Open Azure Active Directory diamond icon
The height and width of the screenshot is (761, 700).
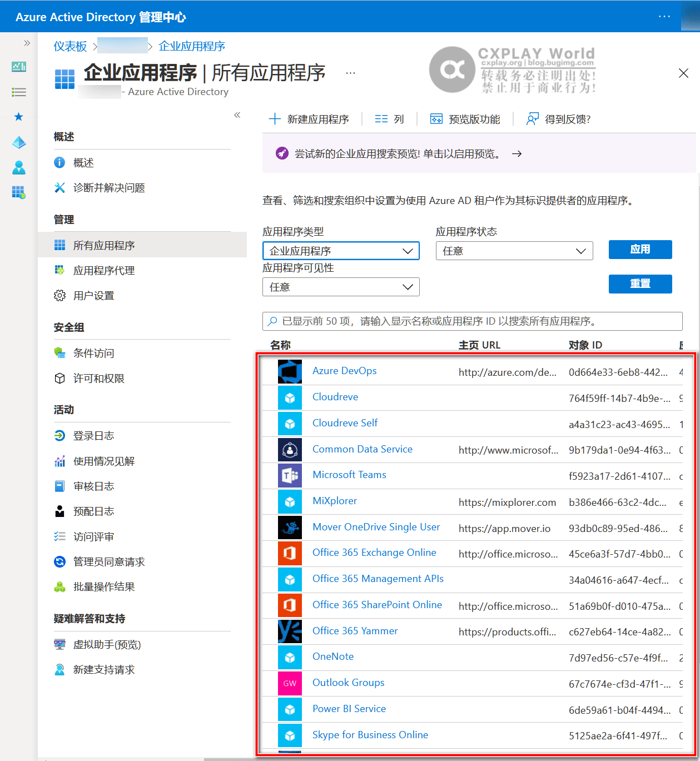pos(19,142)
